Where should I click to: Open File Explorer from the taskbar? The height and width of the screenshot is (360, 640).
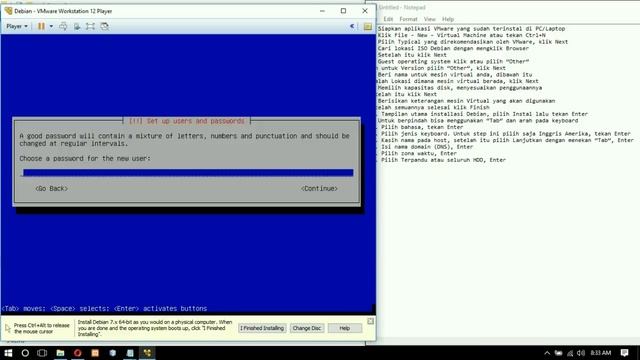click(60, 353)
